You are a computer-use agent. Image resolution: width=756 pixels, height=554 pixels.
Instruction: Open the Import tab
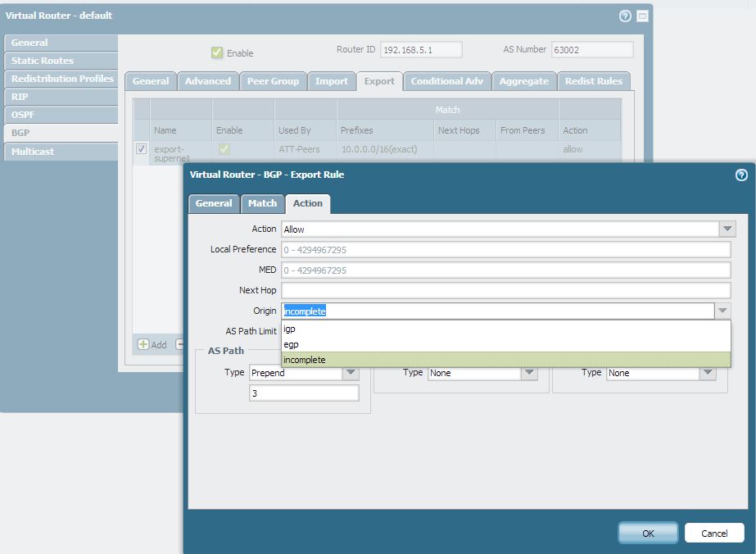click(x=331, y=81)
